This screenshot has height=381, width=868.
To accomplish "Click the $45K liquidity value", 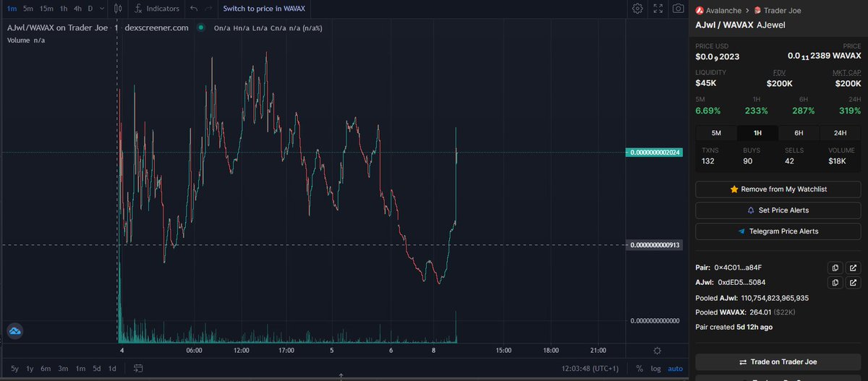I will tap(706, 83).
